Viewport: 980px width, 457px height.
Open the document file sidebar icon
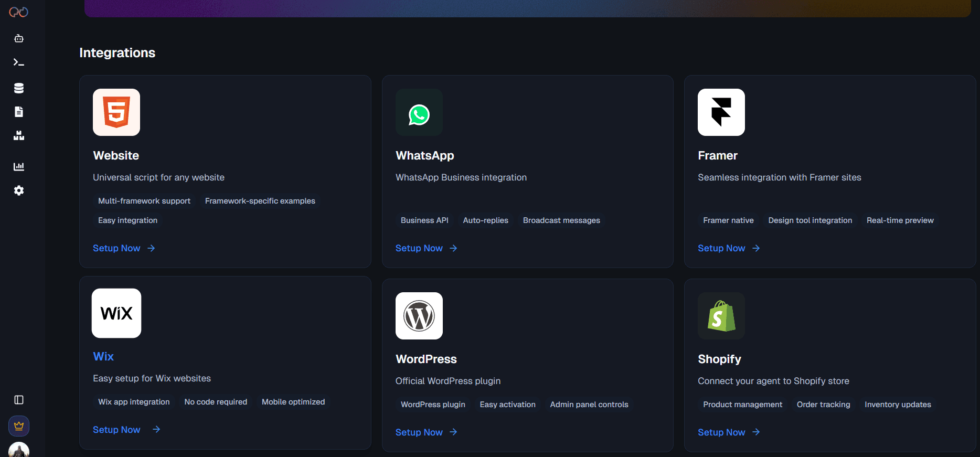(x=19, y=112)
